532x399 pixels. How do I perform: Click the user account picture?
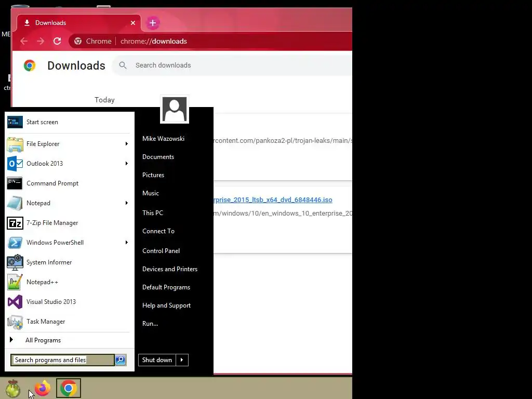point(175,109)
